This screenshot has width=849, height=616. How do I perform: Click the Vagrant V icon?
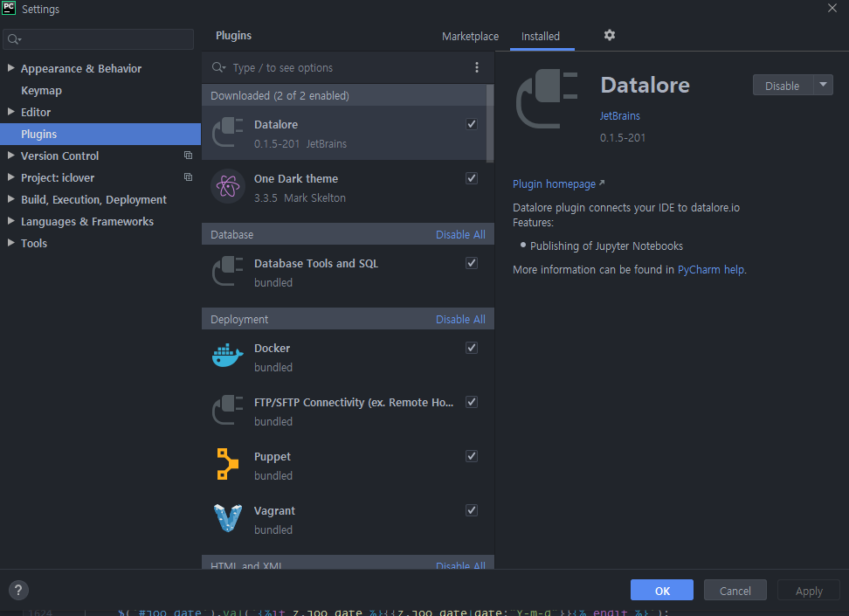pos(227,518)
